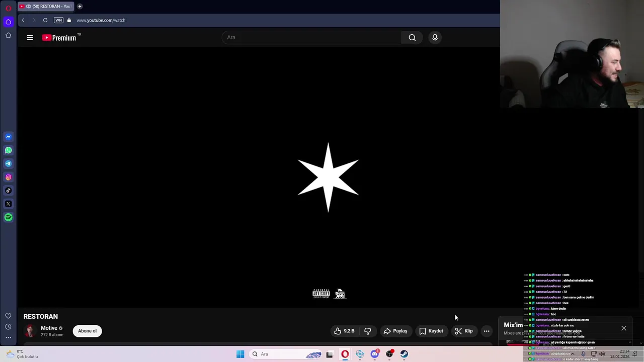Open sidebar three-dots settings
Viewport: 644px width, 362px height.
pyautogui.click(x=8, y=337)
